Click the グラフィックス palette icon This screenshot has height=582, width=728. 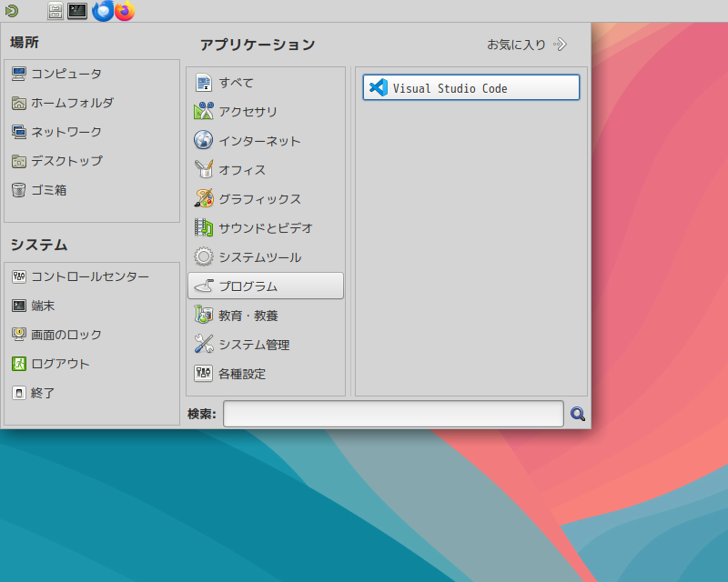[203, 198]
